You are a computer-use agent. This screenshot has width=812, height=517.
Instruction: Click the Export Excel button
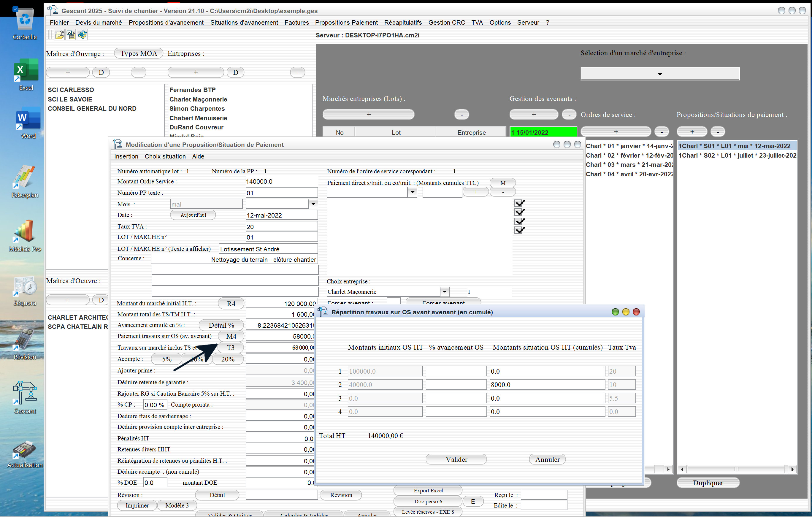point(428,490)
